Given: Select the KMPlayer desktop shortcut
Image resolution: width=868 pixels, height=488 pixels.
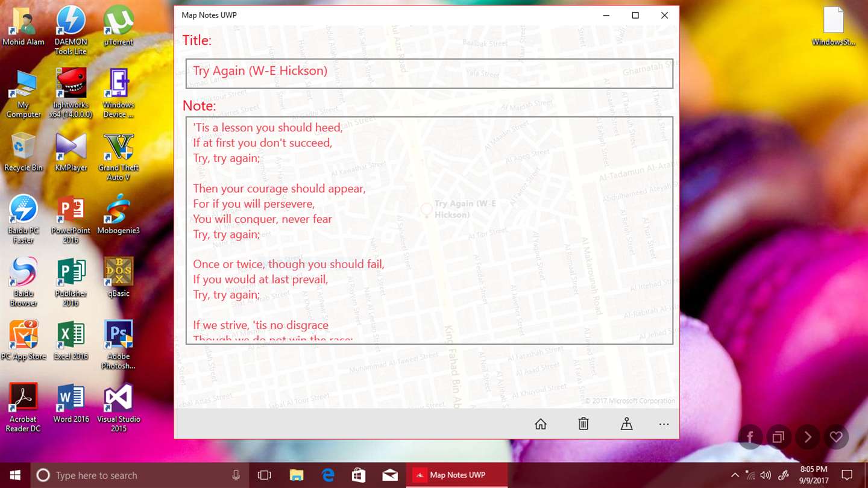Looking at the screenshot, I should click(x=71, y=153).
